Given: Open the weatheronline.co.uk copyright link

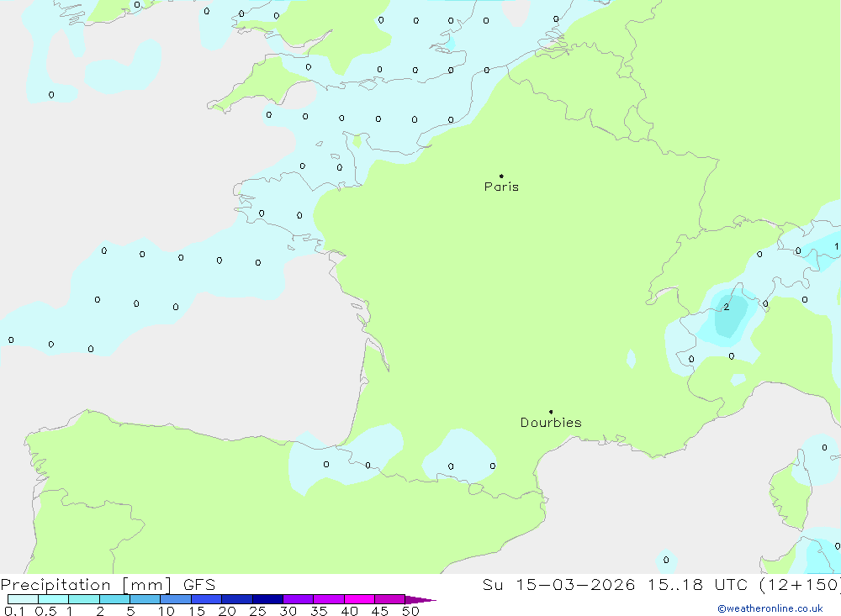Looking at the screenshot, I should click(770, 608).
